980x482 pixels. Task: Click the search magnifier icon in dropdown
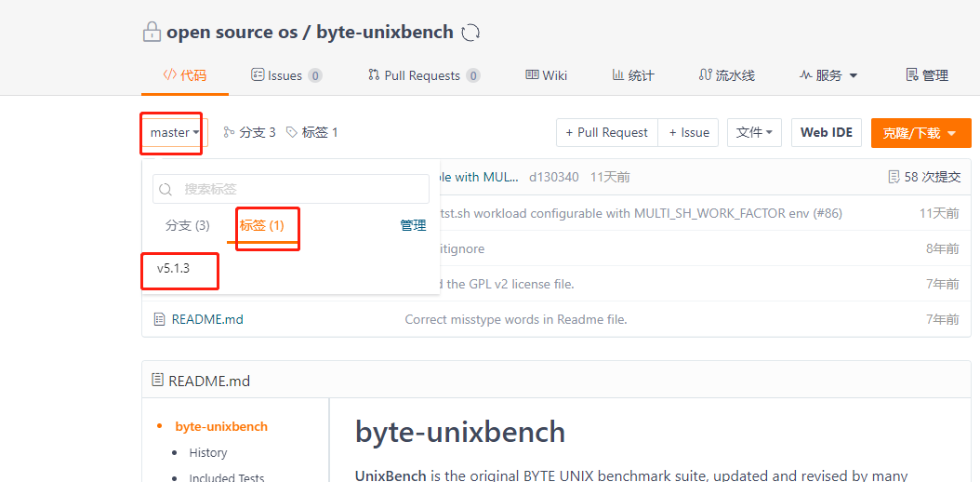(x=166, y=190)
